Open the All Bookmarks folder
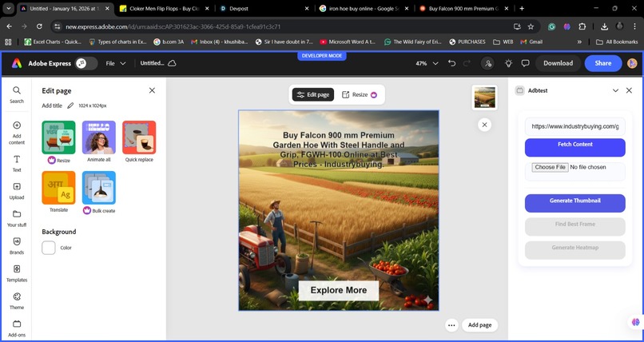 pyautogui.click(x=617, y=42)
